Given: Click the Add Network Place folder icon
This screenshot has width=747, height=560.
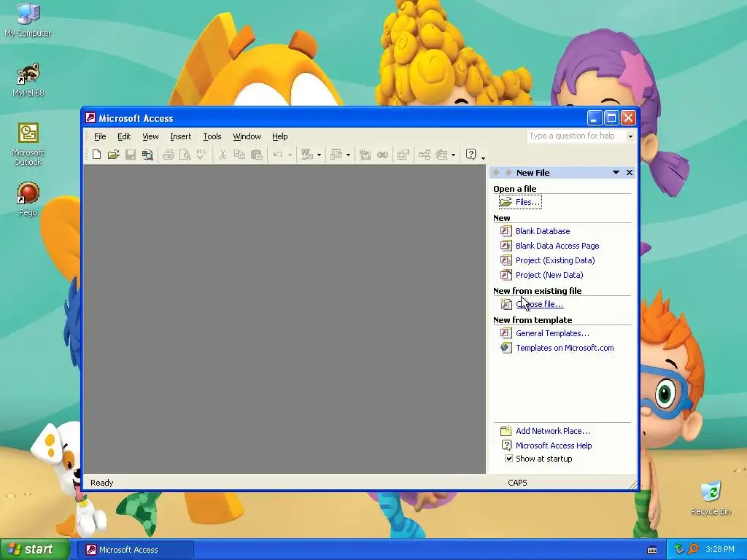Looking at the screenshot, I should click(x=506, y=431).
